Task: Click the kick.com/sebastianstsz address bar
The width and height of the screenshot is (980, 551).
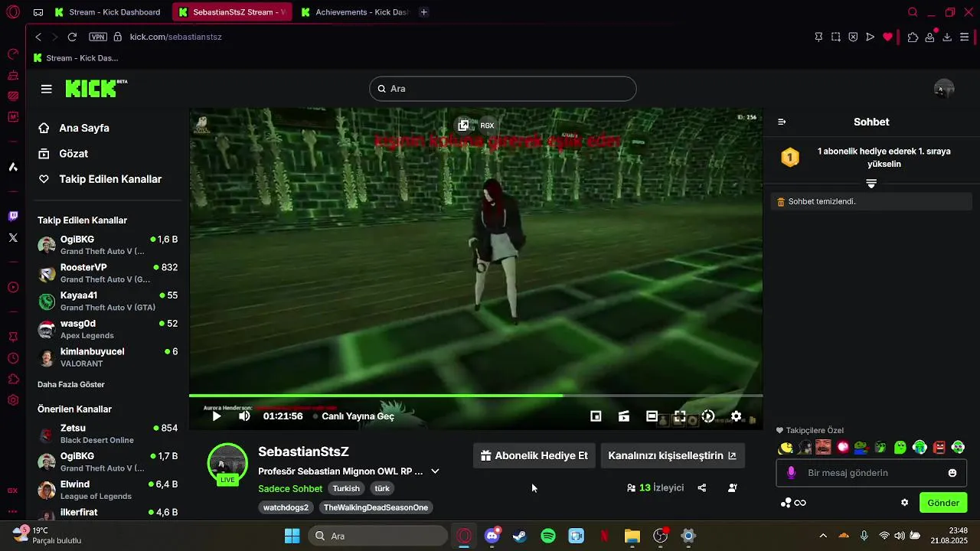Action: tap(175, 37)
